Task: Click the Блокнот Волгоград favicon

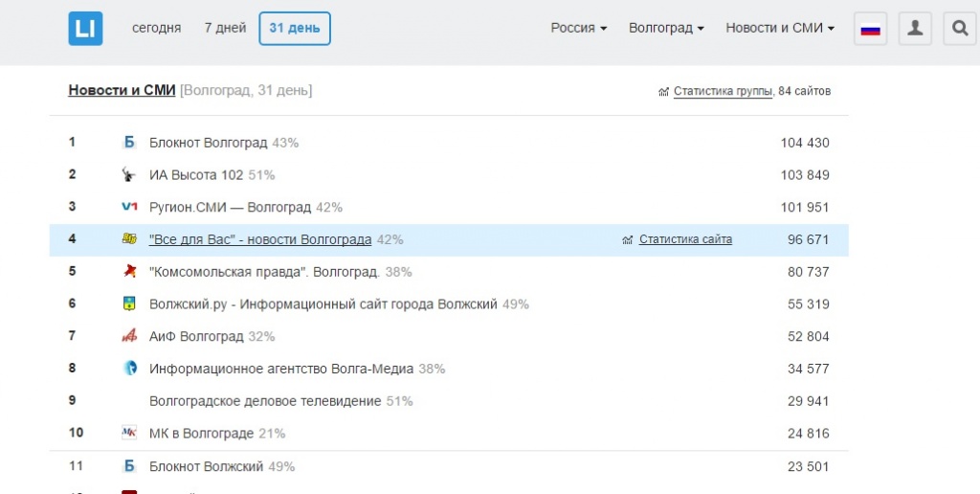Action: coord(129,143)
